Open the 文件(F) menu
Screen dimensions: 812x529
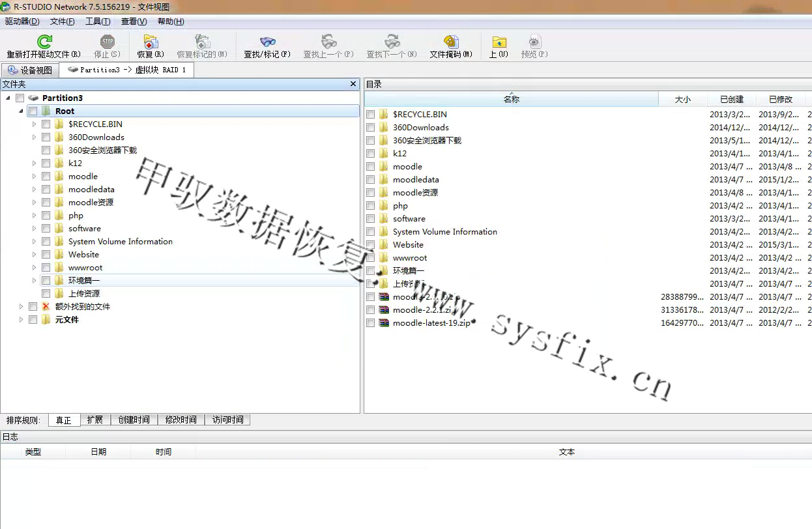(x=62, y=21)
